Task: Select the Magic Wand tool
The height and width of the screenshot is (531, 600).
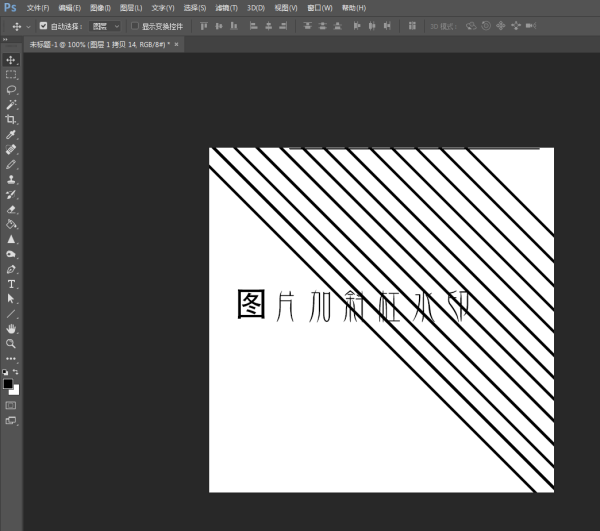Action: (x=11, y=104)
